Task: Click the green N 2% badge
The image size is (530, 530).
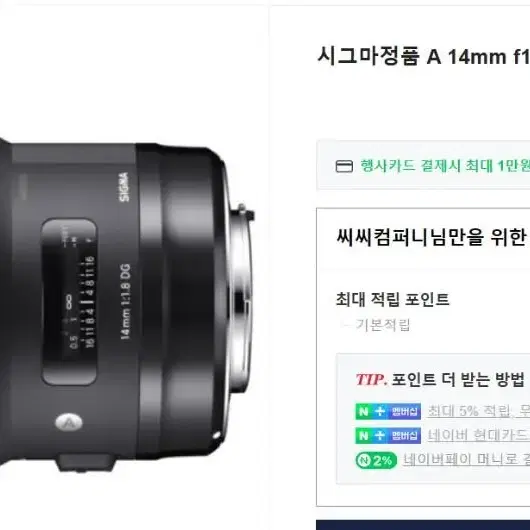Action: coord(376,460)
